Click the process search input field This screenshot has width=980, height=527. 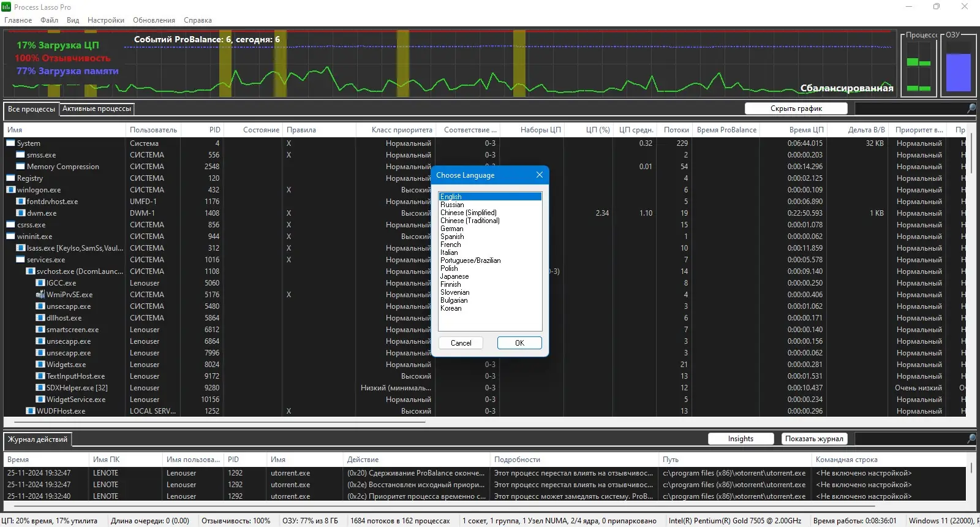point(910,108)
